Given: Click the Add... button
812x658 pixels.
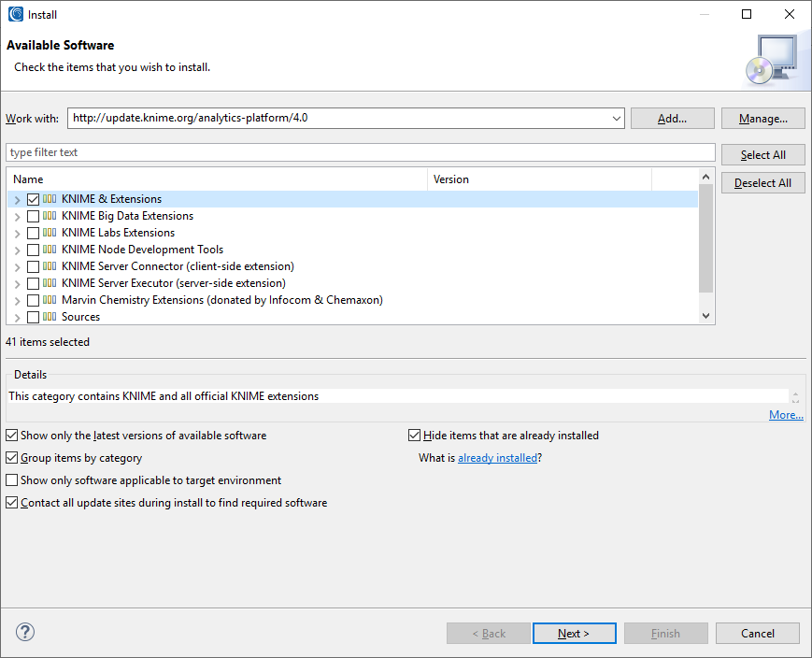Looking at the screenshot, I should point(672,119).
